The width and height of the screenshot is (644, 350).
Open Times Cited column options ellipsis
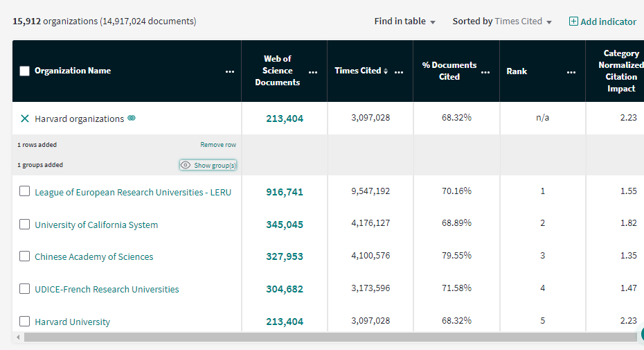point(399,71)
